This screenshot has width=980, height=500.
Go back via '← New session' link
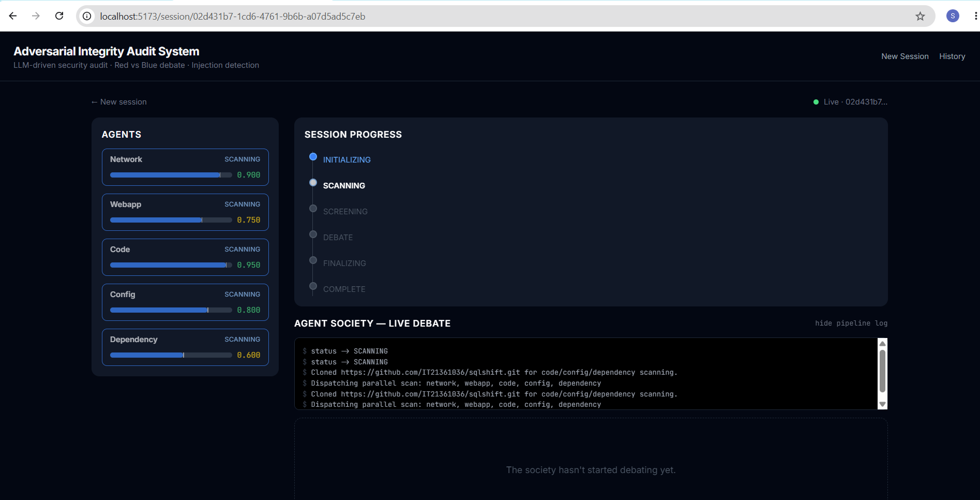[x=119, y=102]
